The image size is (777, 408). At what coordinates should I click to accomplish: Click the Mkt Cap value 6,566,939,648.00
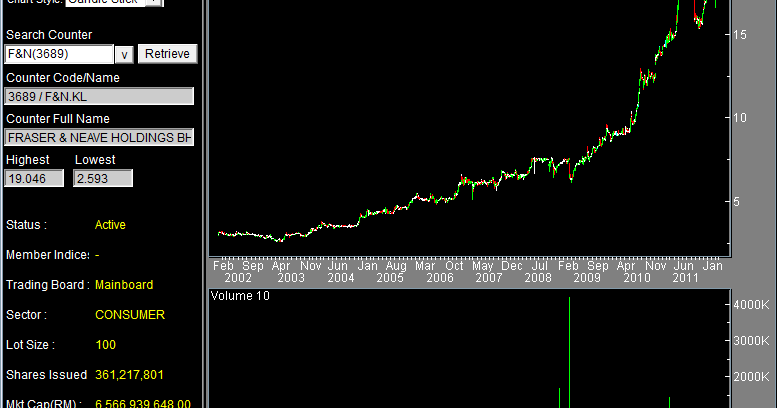click(x=143, y=404)
